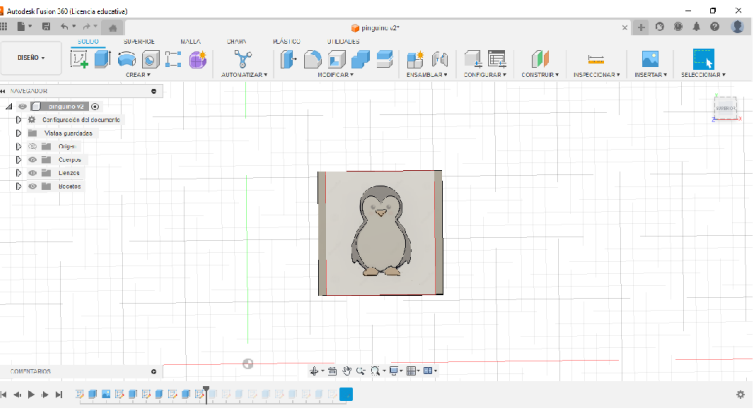The image size is (754, 409).
Task: Select the Offset Face tool
Action: point(385,59)
